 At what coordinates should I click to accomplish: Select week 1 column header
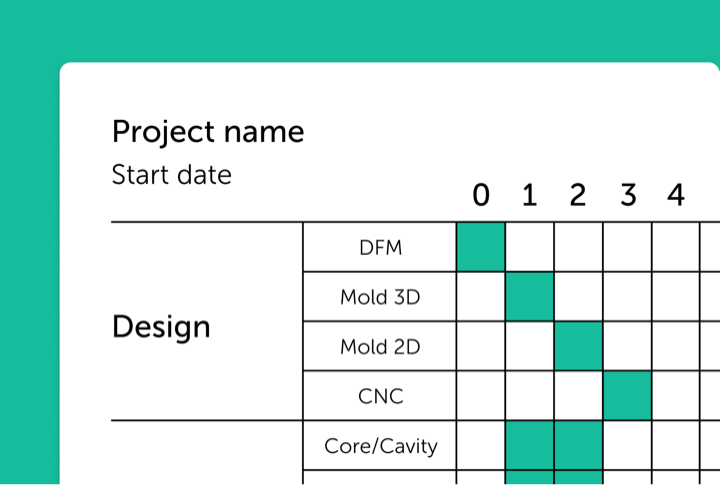tap(529, 196)
